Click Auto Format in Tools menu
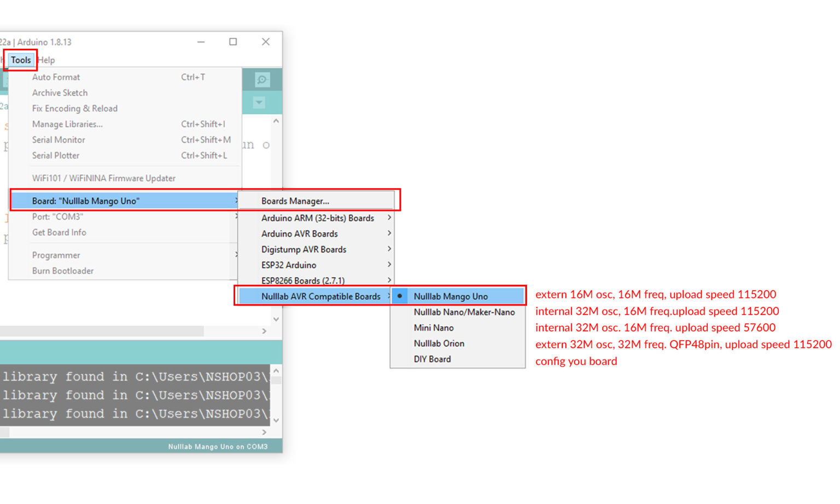 pos(56,77)
